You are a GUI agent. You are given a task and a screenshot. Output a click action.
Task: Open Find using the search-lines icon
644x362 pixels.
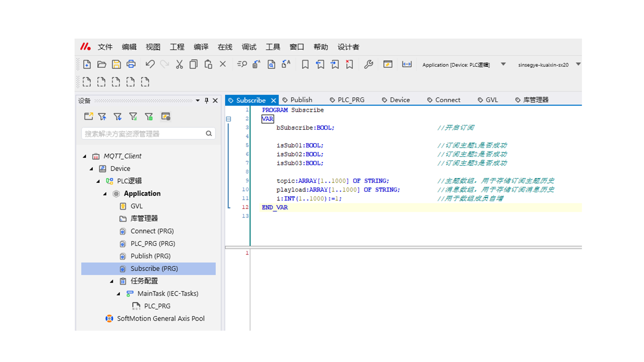(242, 64)
